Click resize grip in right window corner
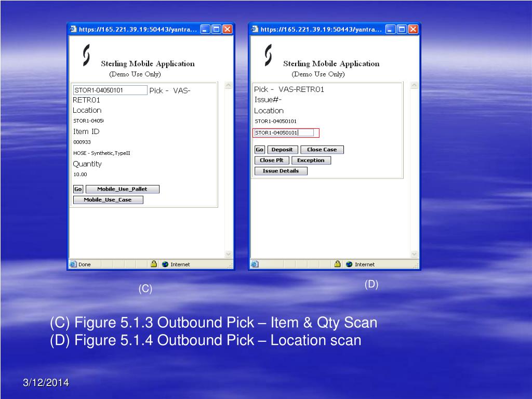 416,266
